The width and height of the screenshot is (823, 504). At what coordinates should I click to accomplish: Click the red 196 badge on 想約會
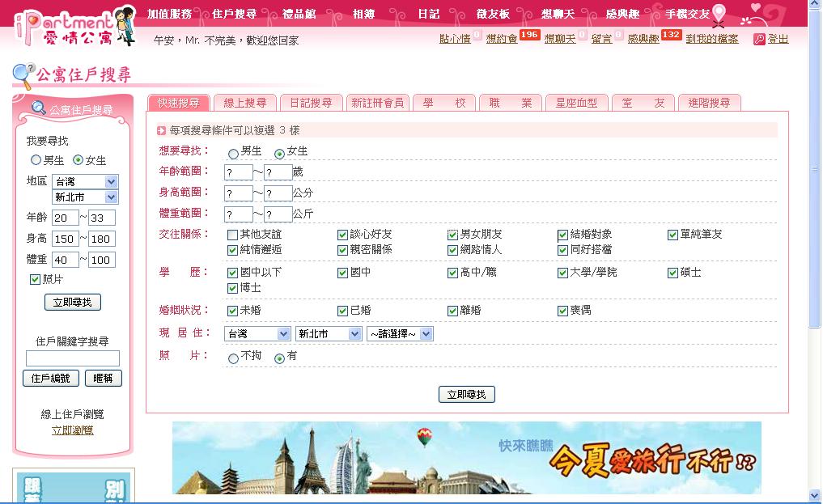pos(530,35)
